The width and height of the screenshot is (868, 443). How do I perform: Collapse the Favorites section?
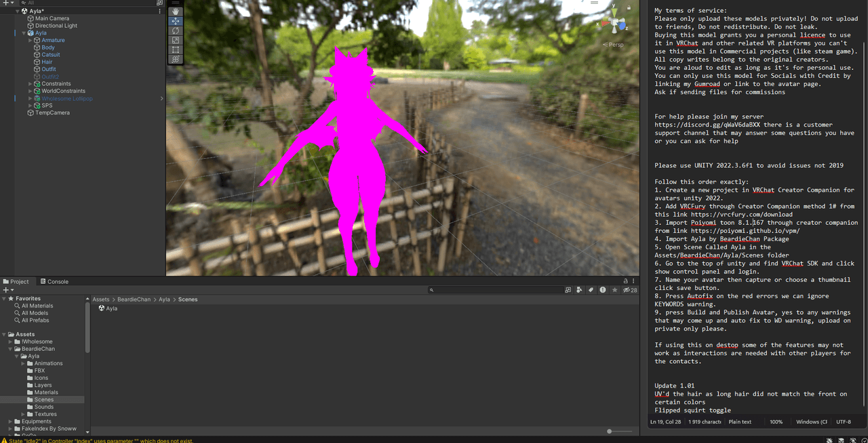pyautogui.click(x=4, y=298)
